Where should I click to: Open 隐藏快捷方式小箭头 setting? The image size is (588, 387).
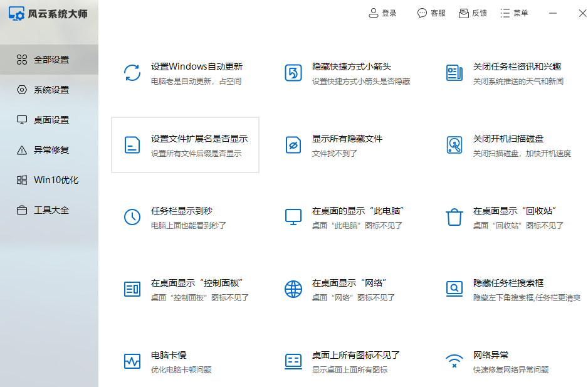352,66
